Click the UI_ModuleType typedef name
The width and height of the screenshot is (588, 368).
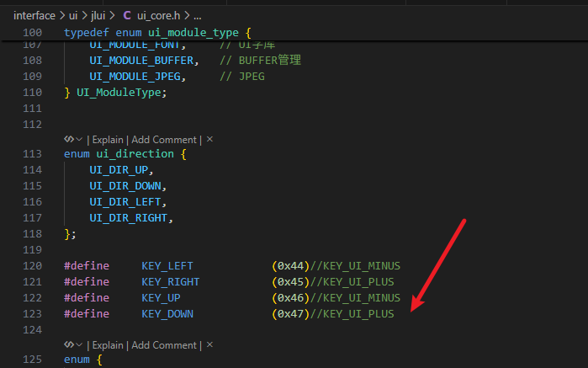tap(119, 93)
